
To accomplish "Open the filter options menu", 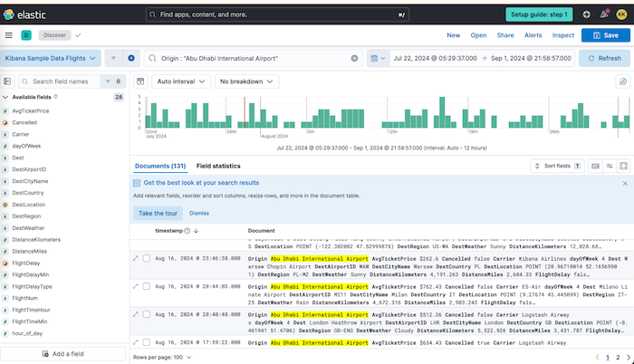I will (113, 58).
